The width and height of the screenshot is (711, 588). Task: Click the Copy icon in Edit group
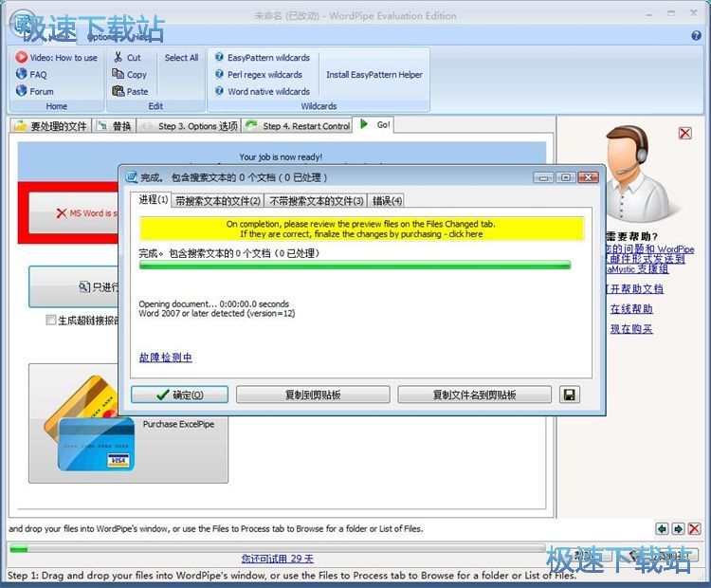click(118, 74)
